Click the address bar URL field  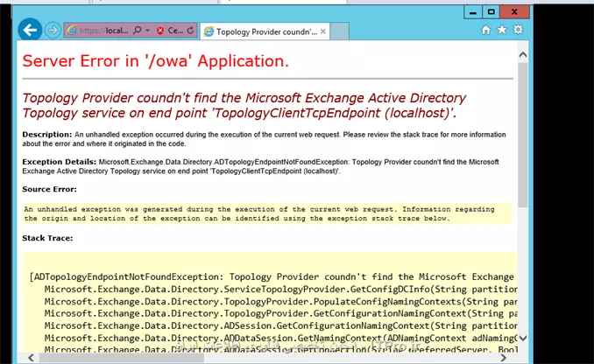click(x=104, y=31)
